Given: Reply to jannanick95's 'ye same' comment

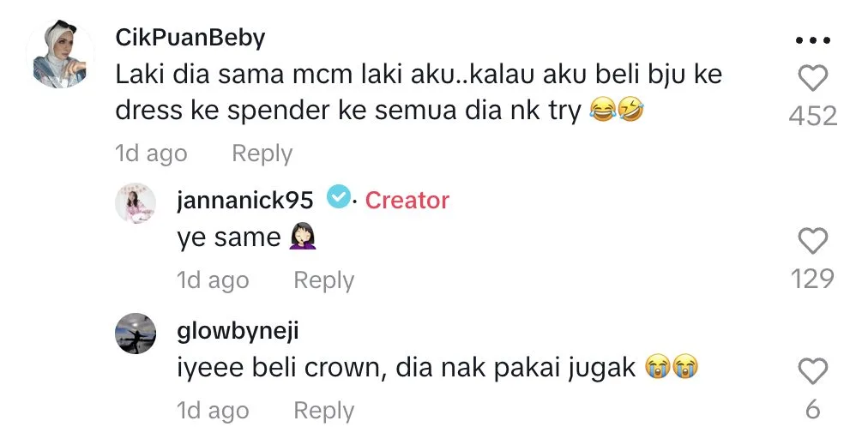Looking at the screenshot, I should [x=323, y=280].
